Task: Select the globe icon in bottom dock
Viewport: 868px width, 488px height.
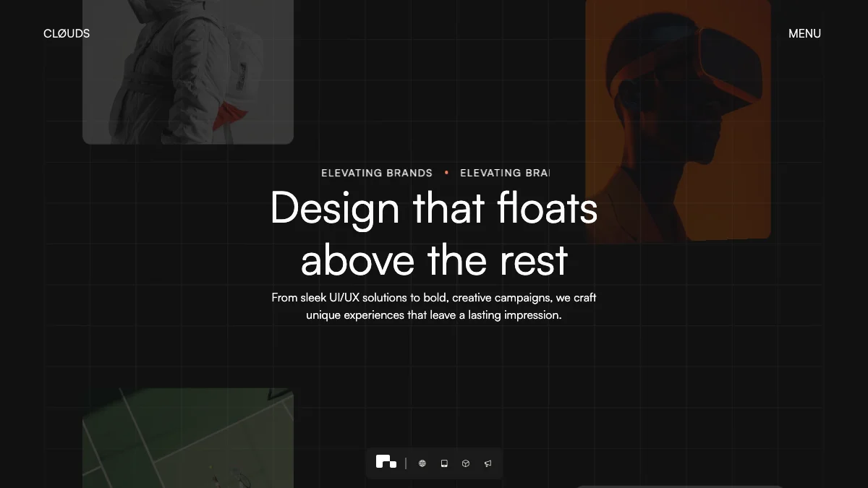Action: coord(422,463)
